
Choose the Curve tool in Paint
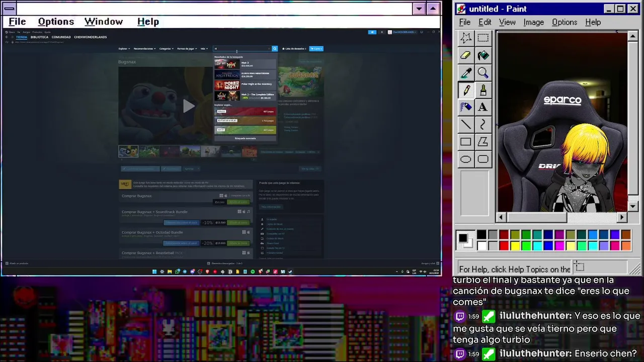pos(483,125)
